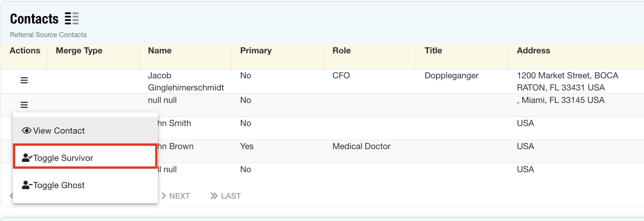Click the double-chevron icon beside LAST

[214, 196]
